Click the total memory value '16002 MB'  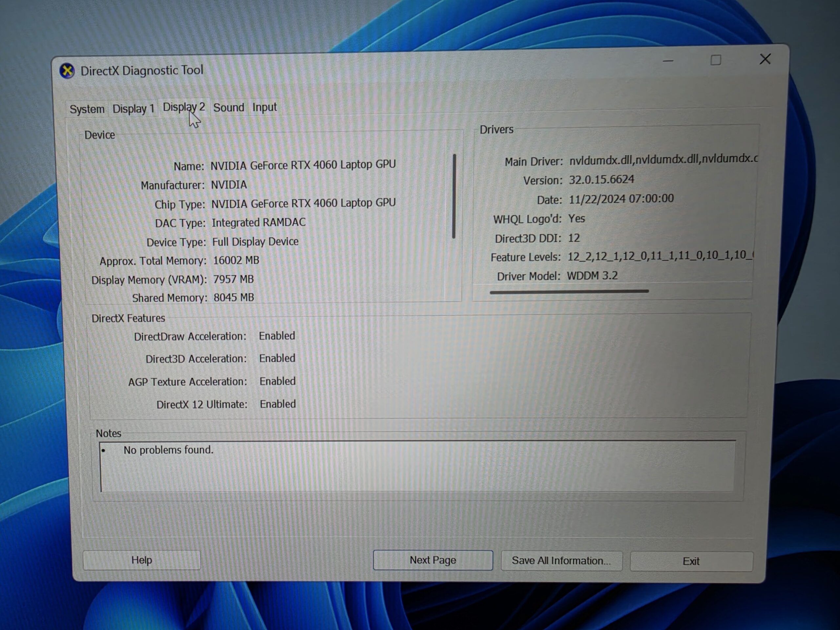point(236,261)
